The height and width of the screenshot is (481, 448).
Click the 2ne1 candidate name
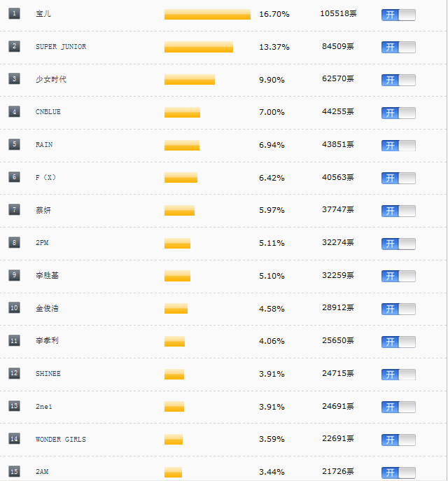(44, 407)
